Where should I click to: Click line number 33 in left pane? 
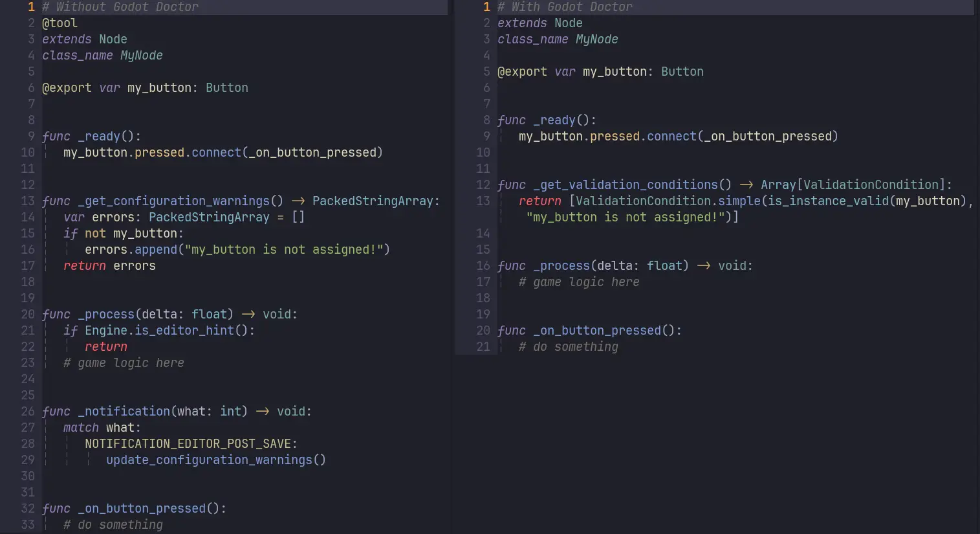tap(27, 525)
